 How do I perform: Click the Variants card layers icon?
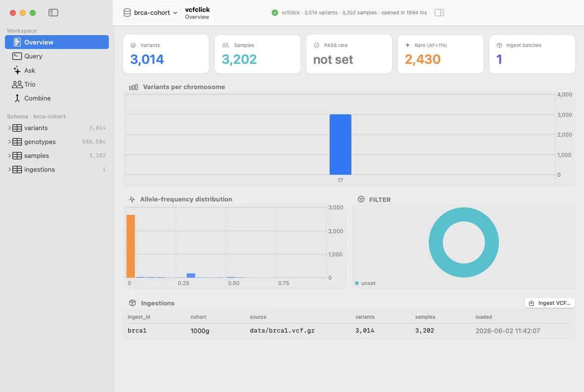pyautogui.click(x=133, y=46)
